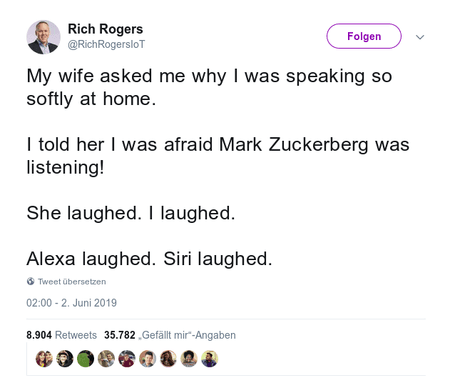Viewport: 450px width, 378px height.
Task: Show the list of 8.904 Retweets
Action: (62, 335)
